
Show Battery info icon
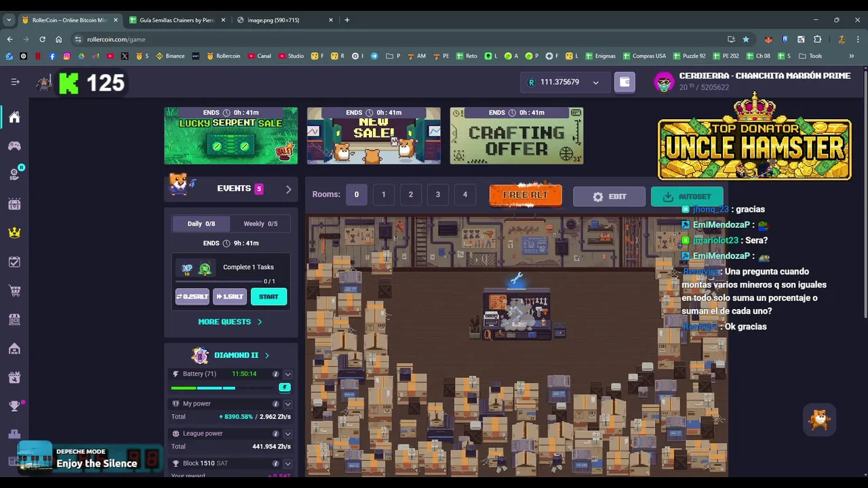point(275,374)
